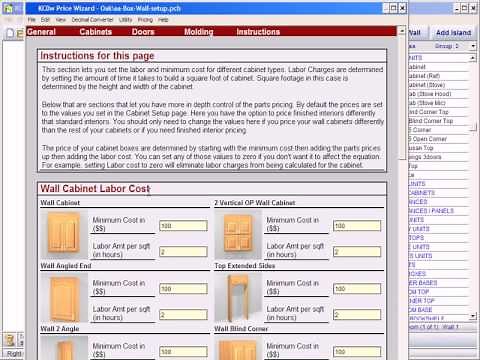The height and width of the screenshot is (360, 480).
Task: Open the File menu
Action: [x=32, y=20]
